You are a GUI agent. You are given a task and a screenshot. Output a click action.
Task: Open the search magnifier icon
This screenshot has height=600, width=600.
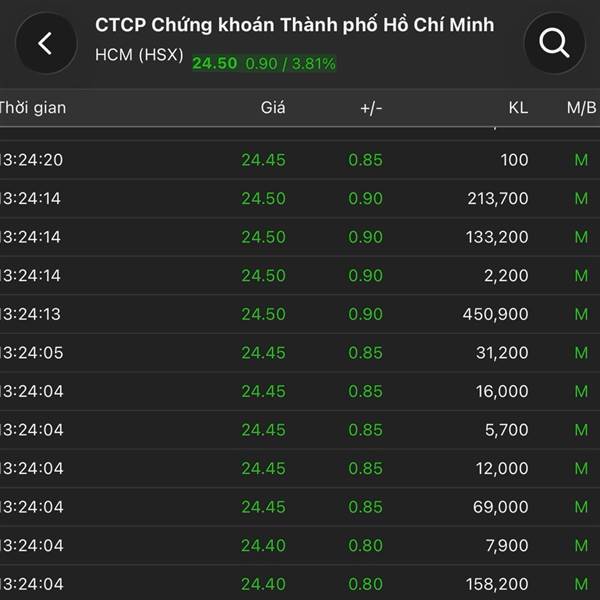tap(554, 43)
